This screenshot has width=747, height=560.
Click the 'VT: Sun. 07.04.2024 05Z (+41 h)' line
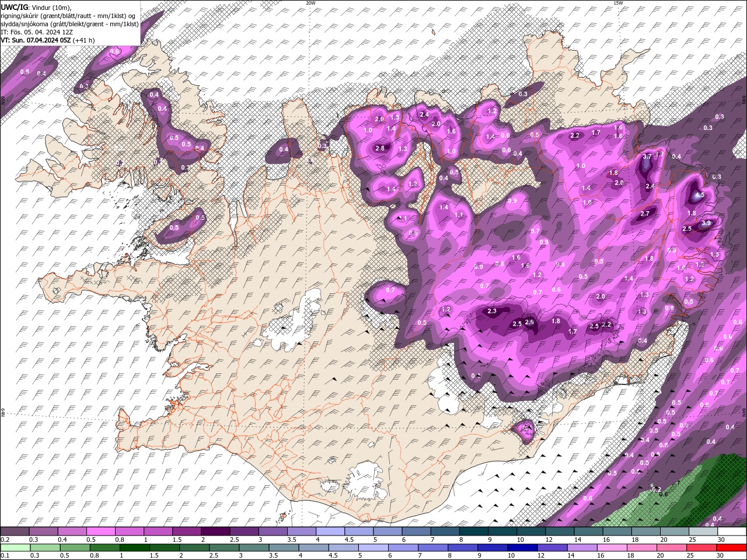pos(48,40)
